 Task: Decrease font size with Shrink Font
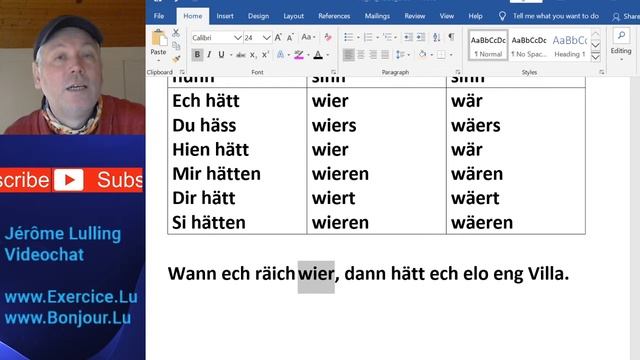290,38
